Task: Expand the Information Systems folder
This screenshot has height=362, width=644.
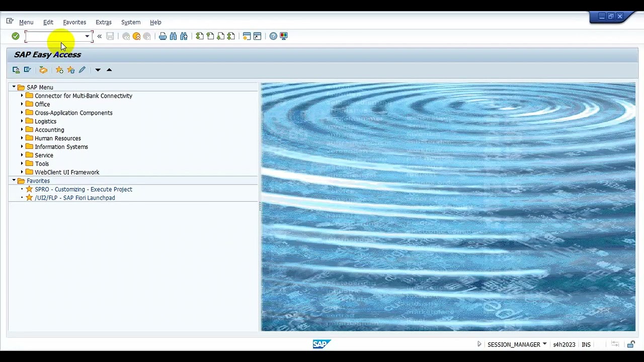Action: point(22,147)
